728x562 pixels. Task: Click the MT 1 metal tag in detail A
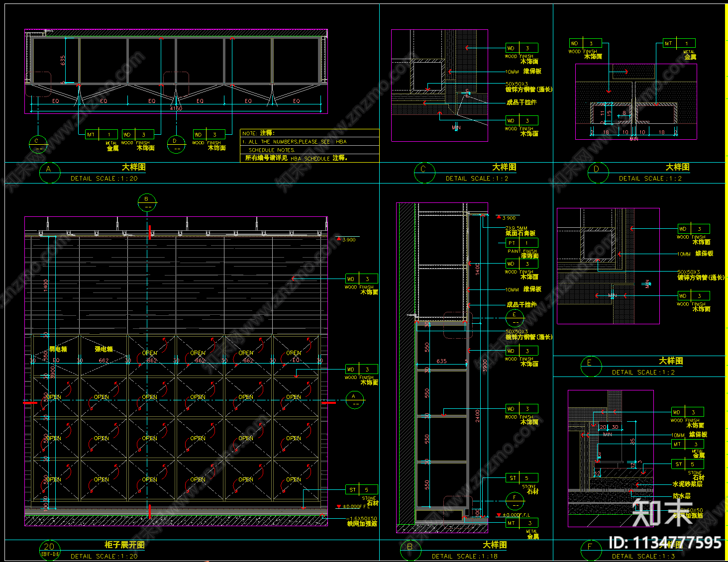pos(102,134)
